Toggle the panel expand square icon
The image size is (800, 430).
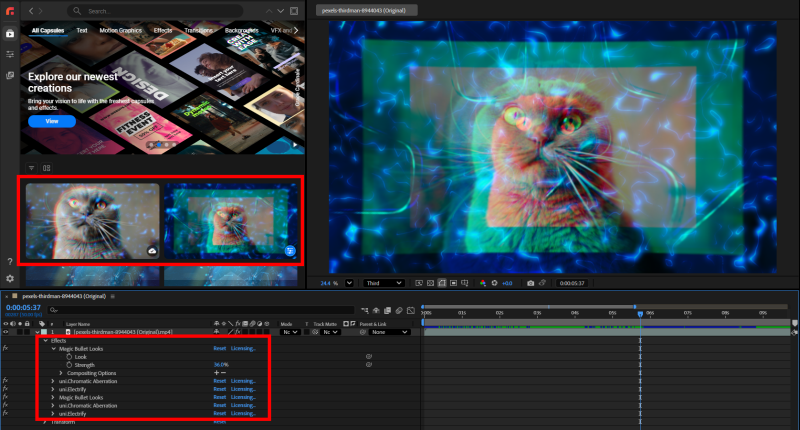click(x=294, y=11)
